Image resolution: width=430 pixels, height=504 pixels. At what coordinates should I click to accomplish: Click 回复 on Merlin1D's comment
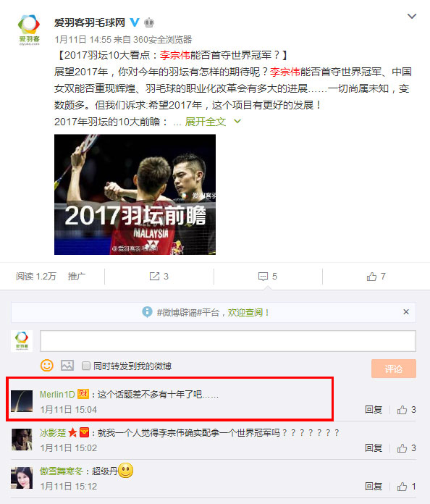pos(374,410)
